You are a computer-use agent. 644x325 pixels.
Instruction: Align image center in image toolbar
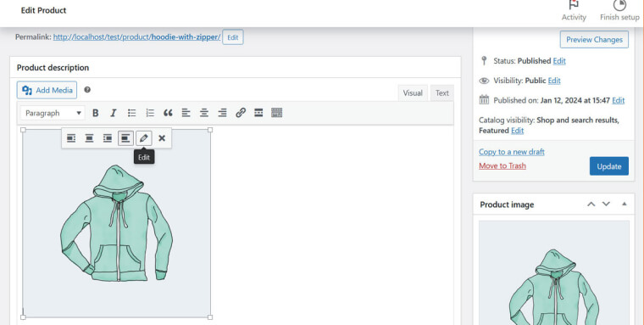[89, 138]
